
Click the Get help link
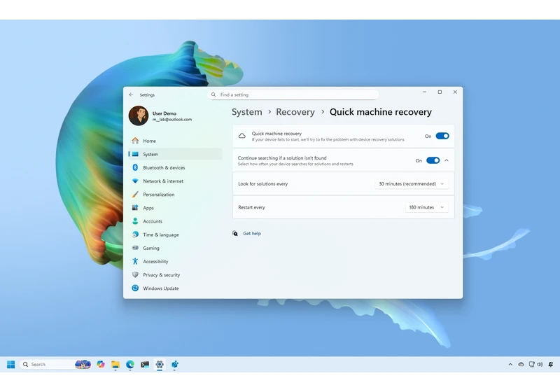[252, 233]
